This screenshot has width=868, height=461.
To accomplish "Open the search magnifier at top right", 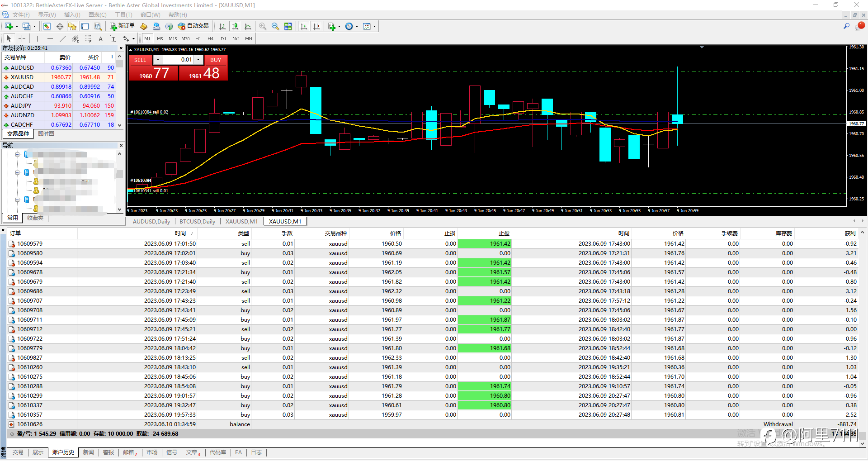I will [x=846, y=26].
